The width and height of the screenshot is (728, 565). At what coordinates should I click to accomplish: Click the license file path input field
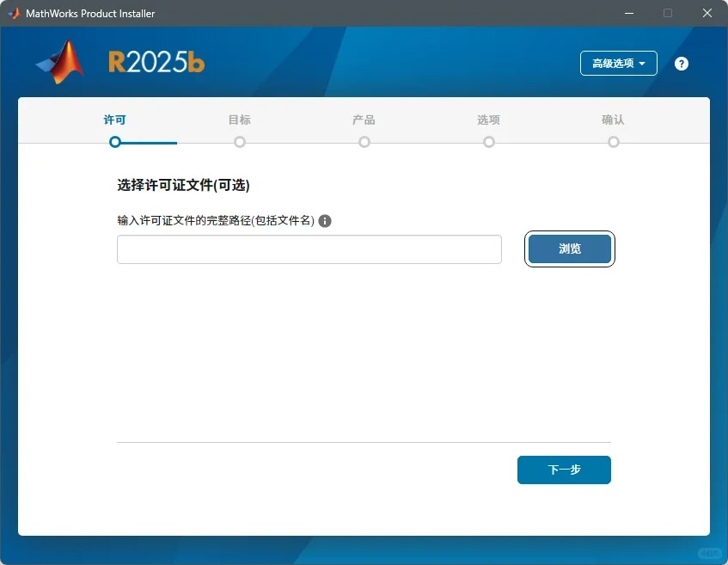click(309, 249)
